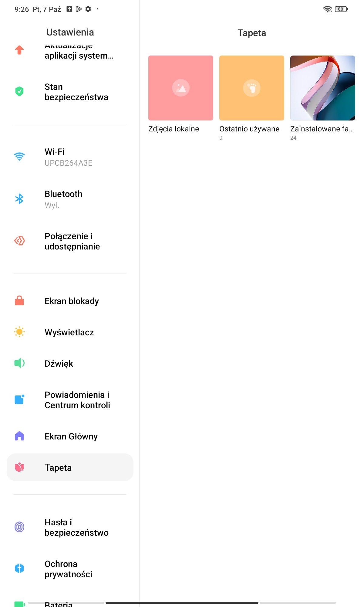Open Wyświetlacz sun icon
The height and width of the screenshot is (607, 364).
tap(19, 332)
